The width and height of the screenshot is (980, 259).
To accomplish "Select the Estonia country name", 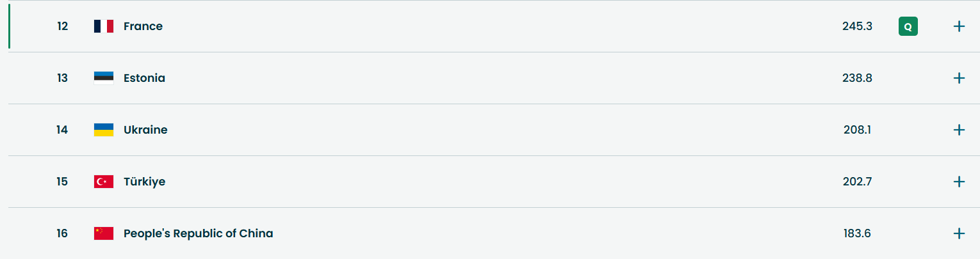I will click(144, 78).
